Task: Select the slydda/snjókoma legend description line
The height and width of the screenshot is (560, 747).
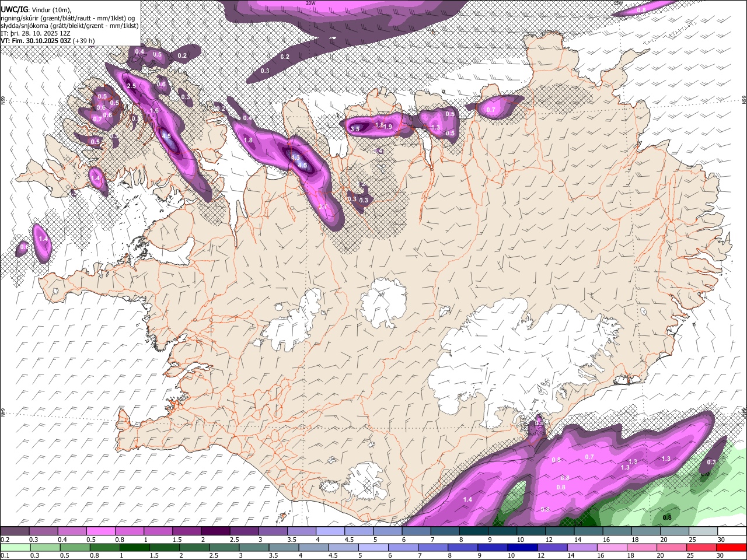Action: click(69, 26)
